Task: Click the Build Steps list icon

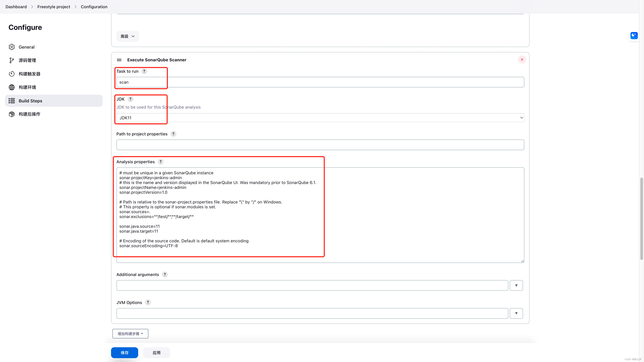Action: pos(12,101)
